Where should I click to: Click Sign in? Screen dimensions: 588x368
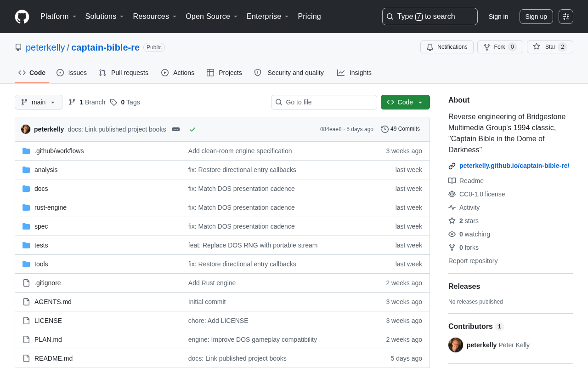pos(498,17)
